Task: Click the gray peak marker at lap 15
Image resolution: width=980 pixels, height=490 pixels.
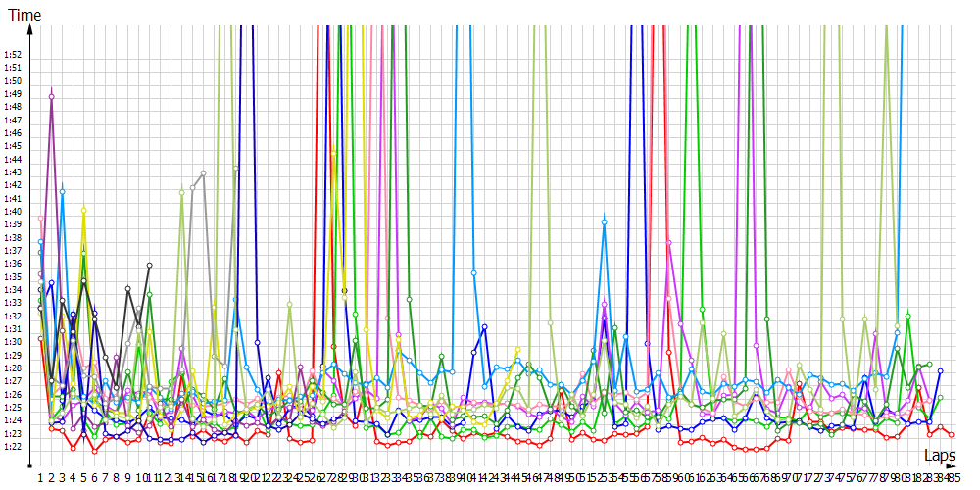Action: pyautogui.click(x=203, y=173)
